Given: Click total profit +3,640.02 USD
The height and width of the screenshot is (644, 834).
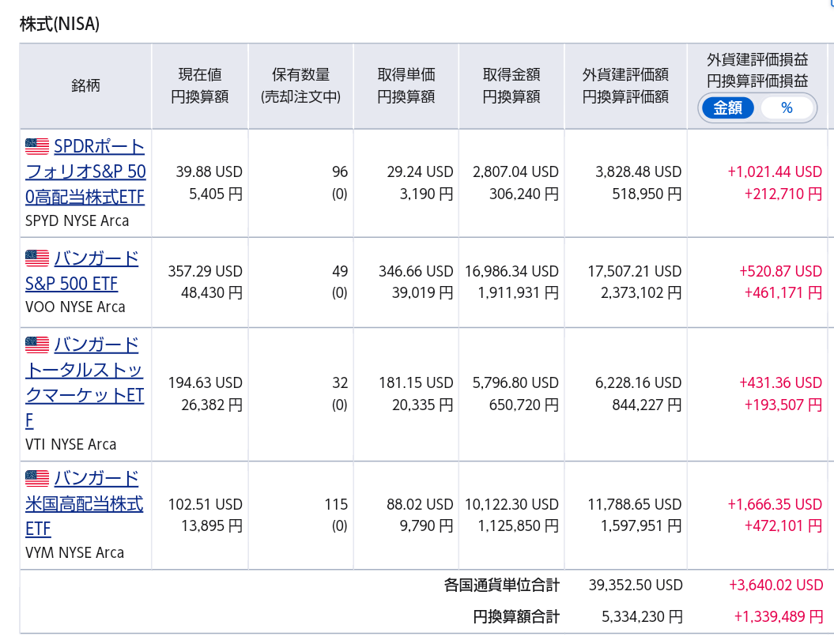Looking at the screenshot, I should click(x=776, y=586).
